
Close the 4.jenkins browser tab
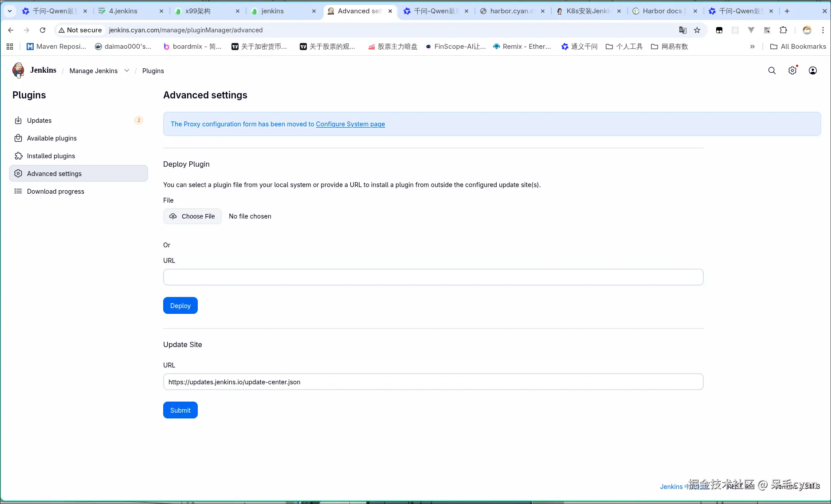[x=161, y=11]
